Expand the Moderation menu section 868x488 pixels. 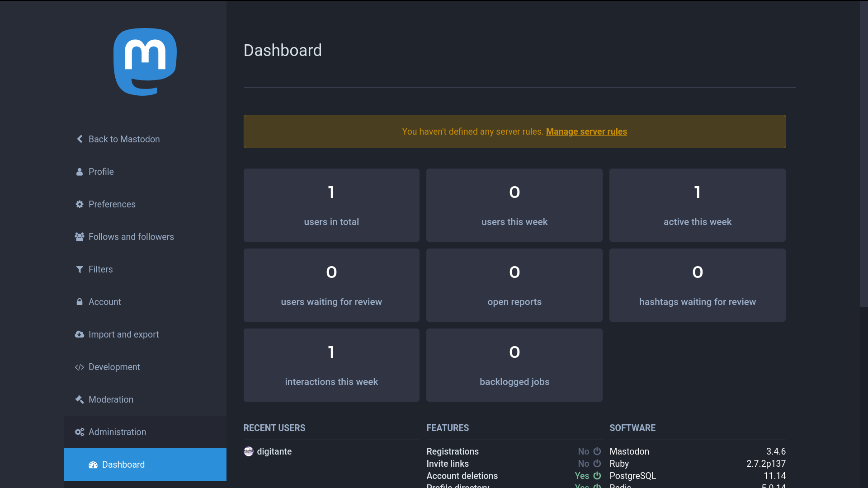111,399
